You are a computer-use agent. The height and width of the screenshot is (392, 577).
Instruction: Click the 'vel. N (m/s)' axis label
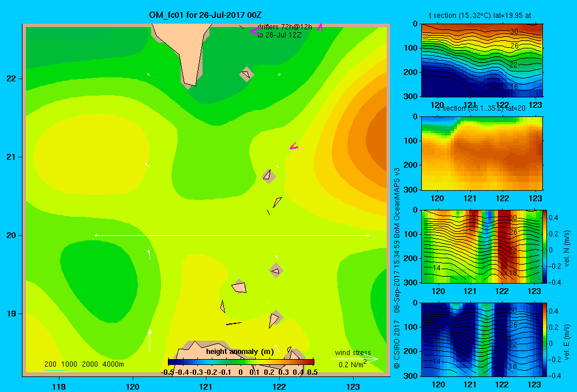[x=567, y=248]
